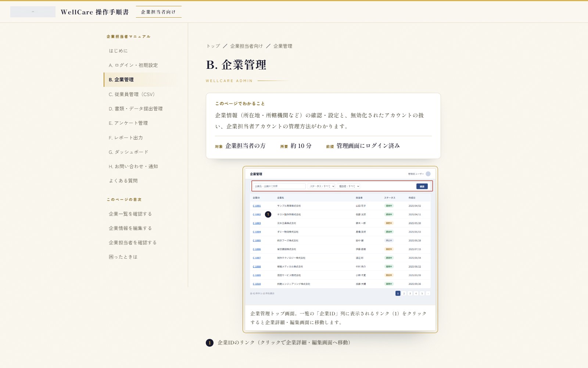The image size is (588, 368).
Task: Open よくある質問 in sidebar
Action: (123, 181)
